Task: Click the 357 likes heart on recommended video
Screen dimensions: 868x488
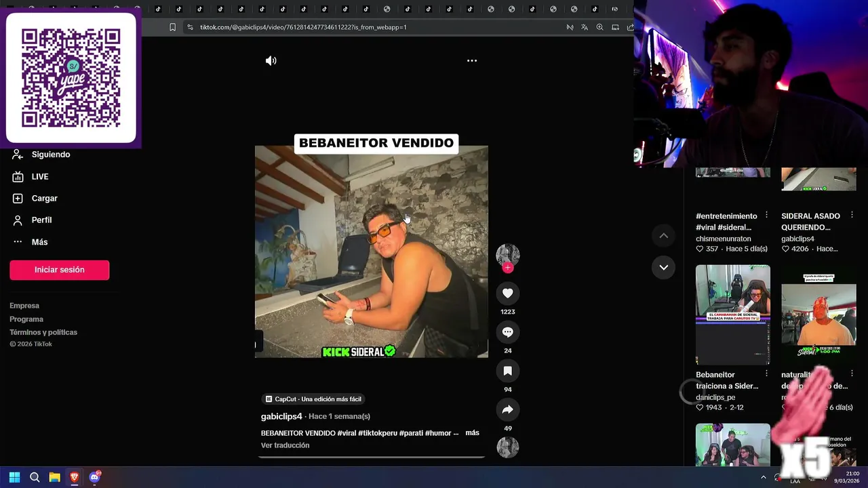Action: [700, 249]
